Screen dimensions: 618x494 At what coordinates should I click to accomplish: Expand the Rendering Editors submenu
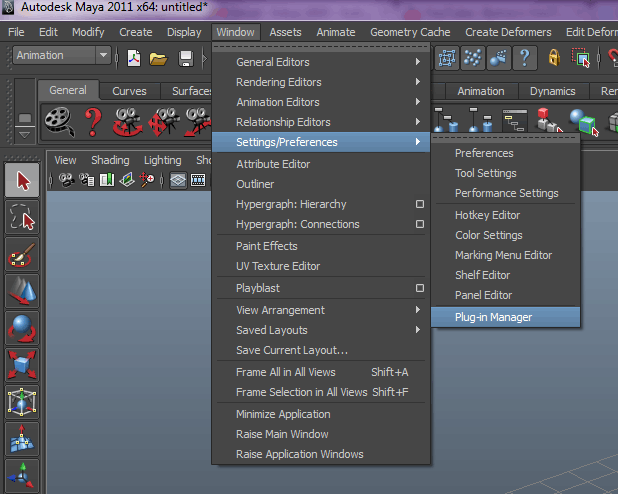pyautogui.click(x=321, y=82)
